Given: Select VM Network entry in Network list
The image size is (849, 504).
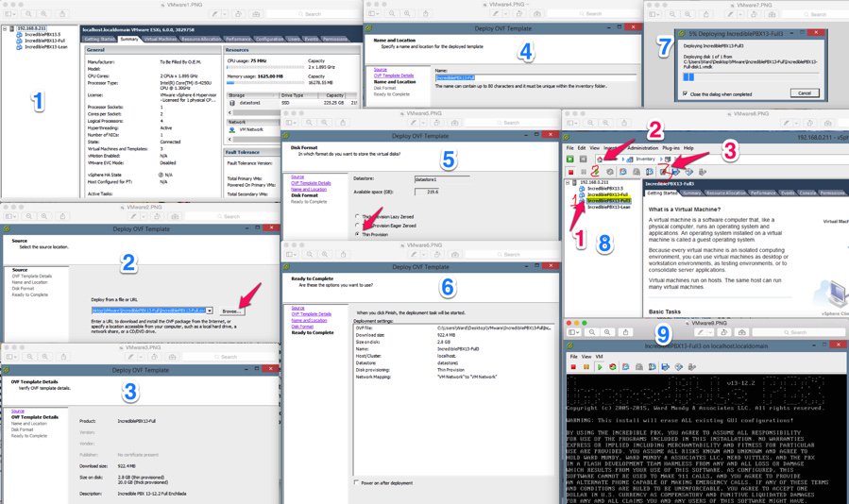Looking at the screenshot, I should click(x=251, y=129).
